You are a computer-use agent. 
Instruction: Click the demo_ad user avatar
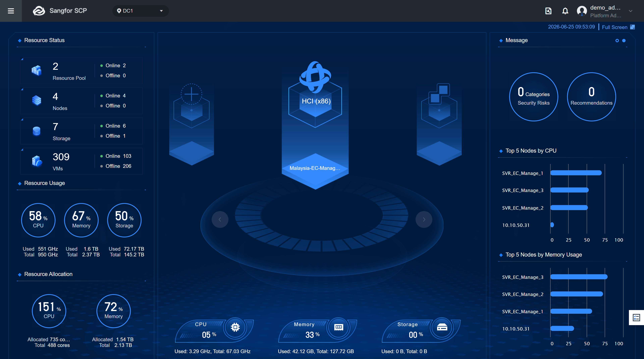tap(582, 11)
